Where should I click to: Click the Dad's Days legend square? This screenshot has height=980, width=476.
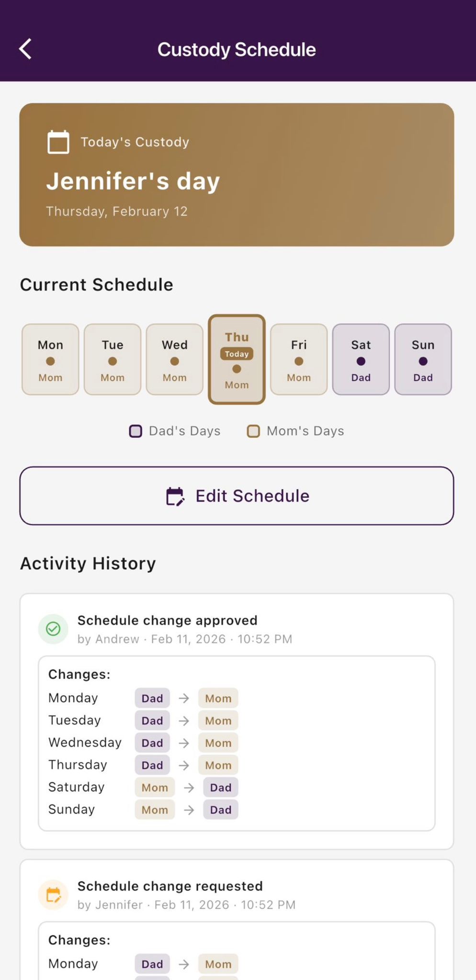pos(136,431)
